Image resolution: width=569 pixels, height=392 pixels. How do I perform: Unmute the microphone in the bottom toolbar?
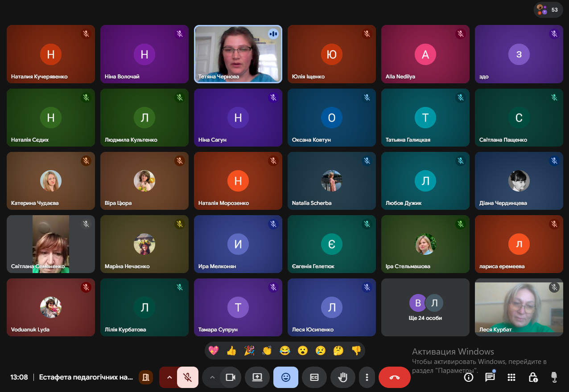[188, 377]
